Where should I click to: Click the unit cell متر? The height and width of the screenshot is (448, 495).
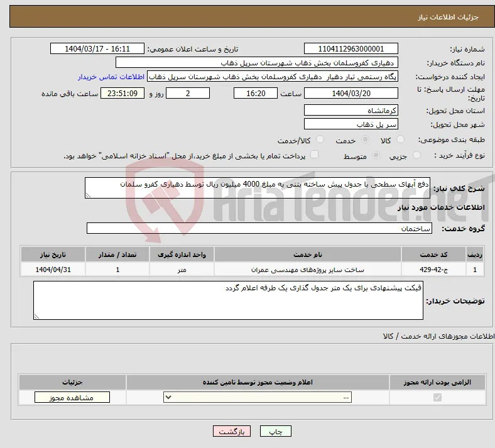(x=182, y=270)
